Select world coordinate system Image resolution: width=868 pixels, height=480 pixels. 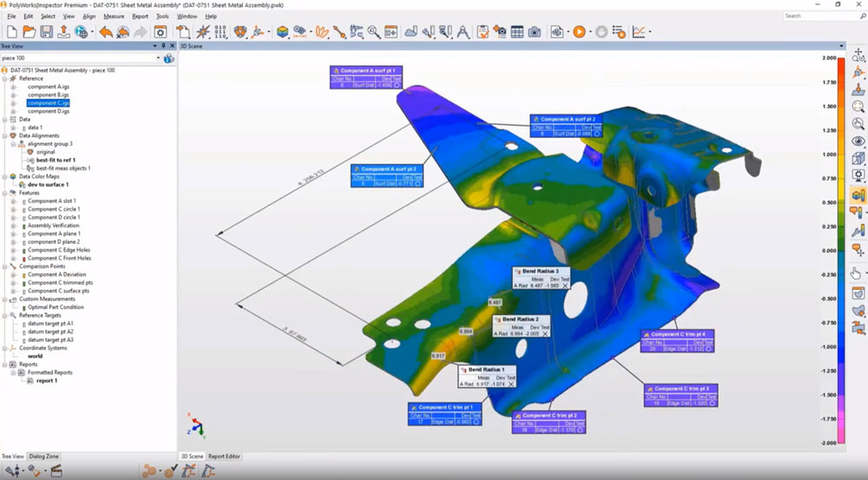[x=35, y=357]
